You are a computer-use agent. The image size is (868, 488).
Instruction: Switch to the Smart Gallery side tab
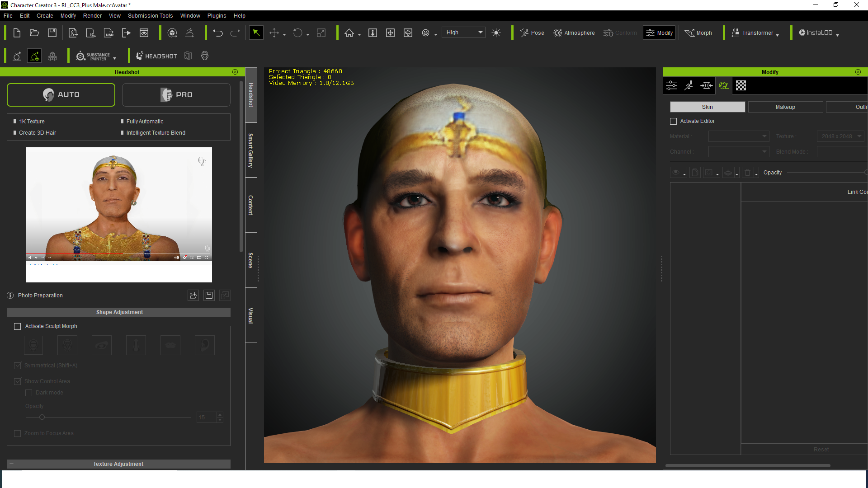coord(251,150)
